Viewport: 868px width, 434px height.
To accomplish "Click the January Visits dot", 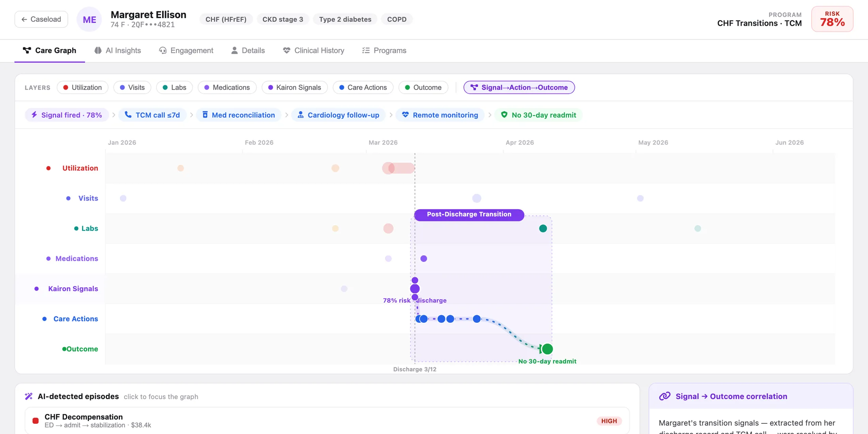I will [x=123, y=198].
